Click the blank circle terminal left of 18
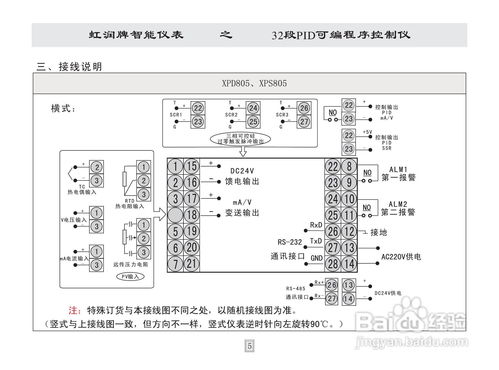The height and width of the screenshot is (370, 499). 175,215
